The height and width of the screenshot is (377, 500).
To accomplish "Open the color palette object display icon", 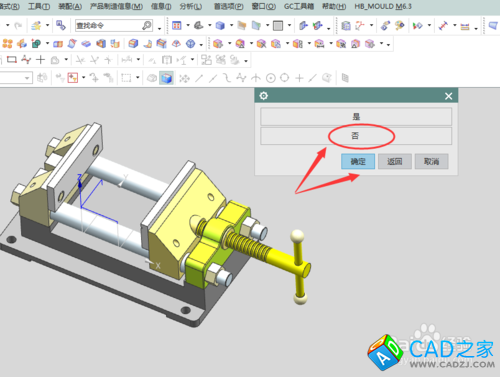I will tap(399, 26).
